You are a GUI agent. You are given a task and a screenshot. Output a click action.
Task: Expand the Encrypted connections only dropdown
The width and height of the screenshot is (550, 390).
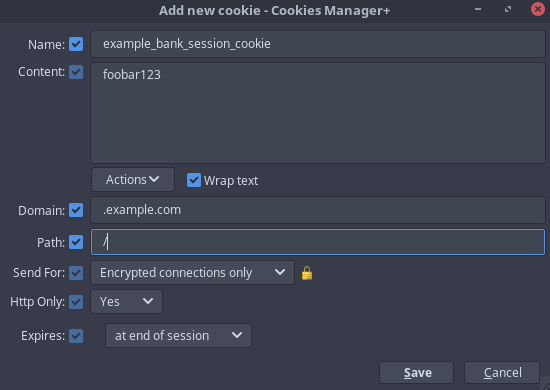click(192, 273)
